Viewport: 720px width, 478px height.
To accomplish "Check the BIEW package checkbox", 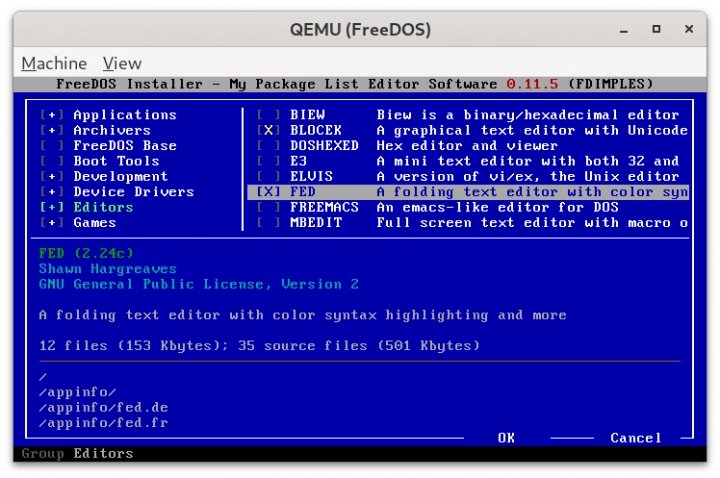I will click(268, 115).
